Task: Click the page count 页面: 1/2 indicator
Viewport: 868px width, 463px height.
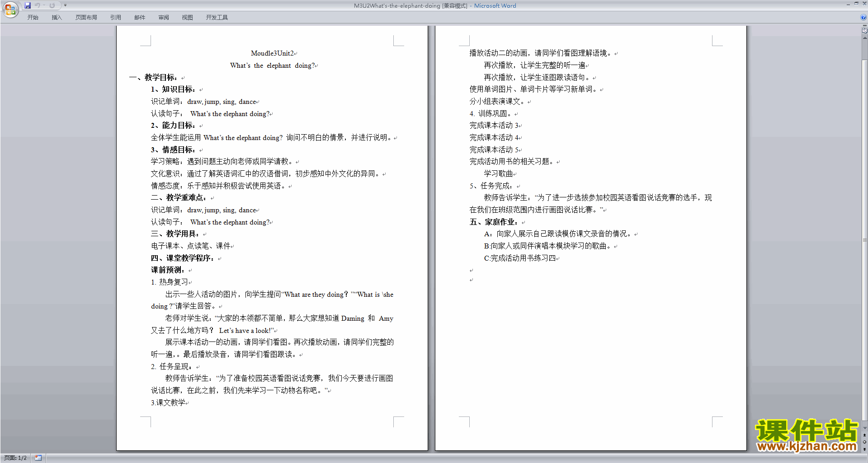Action: [15, 458]
